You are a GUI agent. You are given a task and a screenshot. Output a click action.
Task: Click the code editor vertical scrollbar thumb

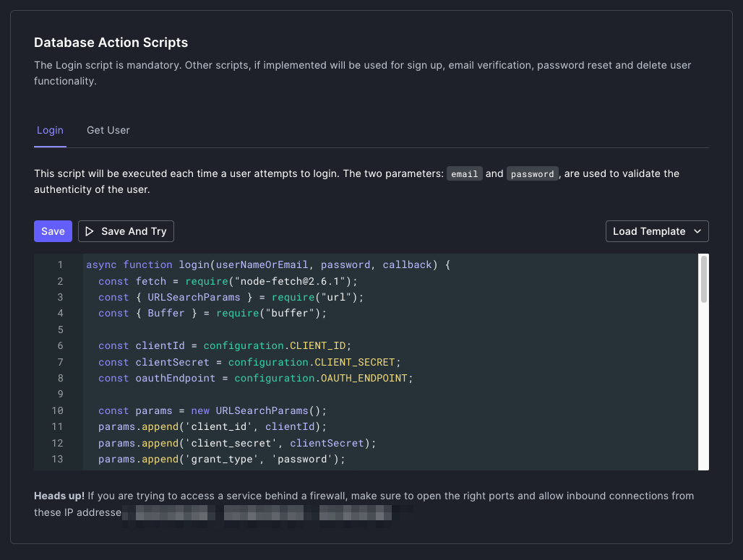click(703, 278)
